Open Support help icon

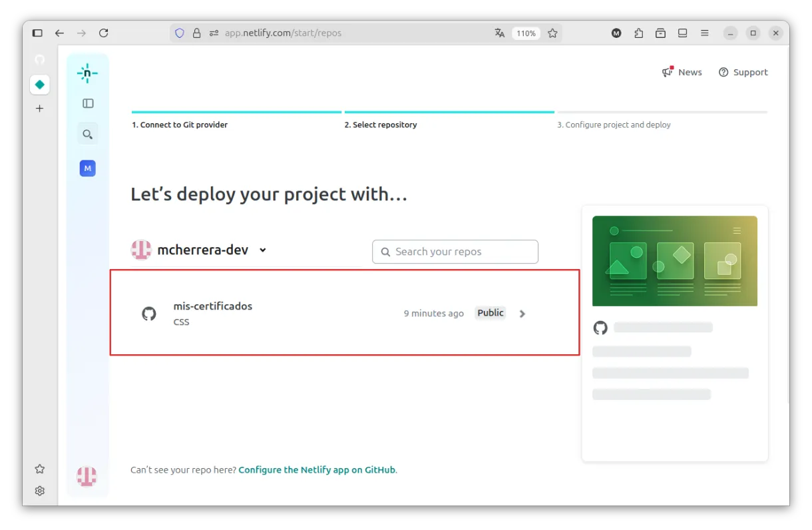click(723, 72)
